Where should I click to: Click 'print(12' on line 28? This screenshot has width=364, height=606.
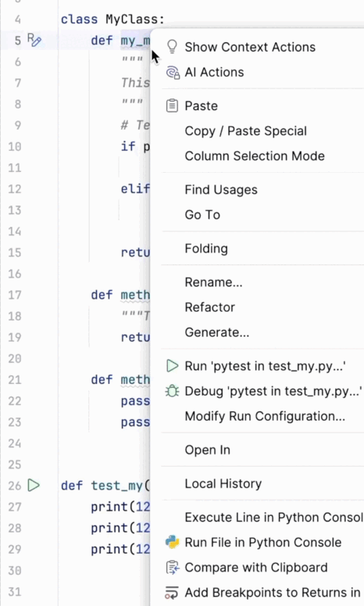[x=120, y=528]
